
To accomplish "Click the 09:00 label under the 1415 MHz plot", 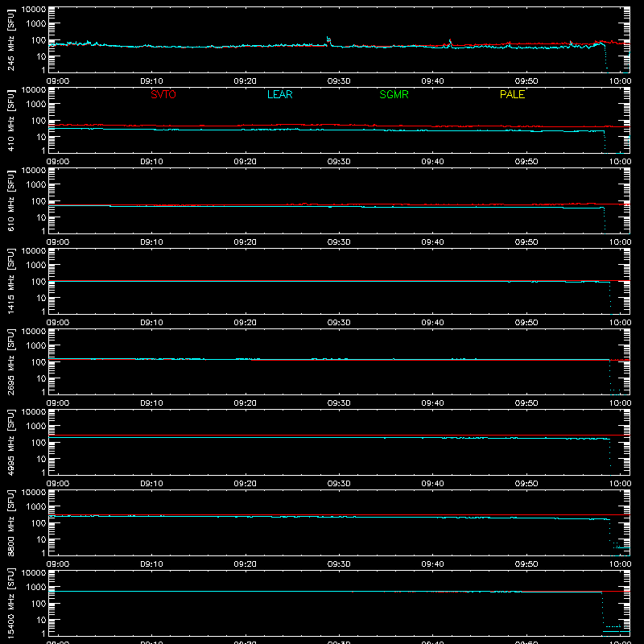I will [57, 323].
